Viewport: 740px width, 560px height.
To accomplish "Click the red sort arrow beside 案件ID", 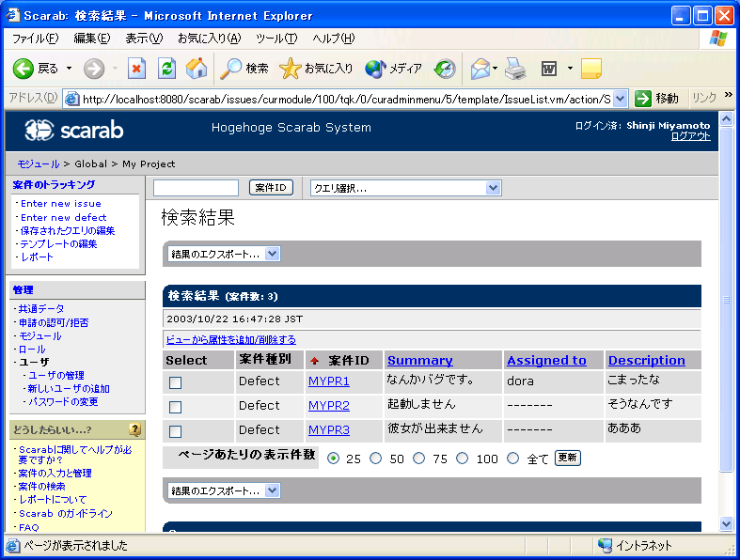I will [314, 361].
